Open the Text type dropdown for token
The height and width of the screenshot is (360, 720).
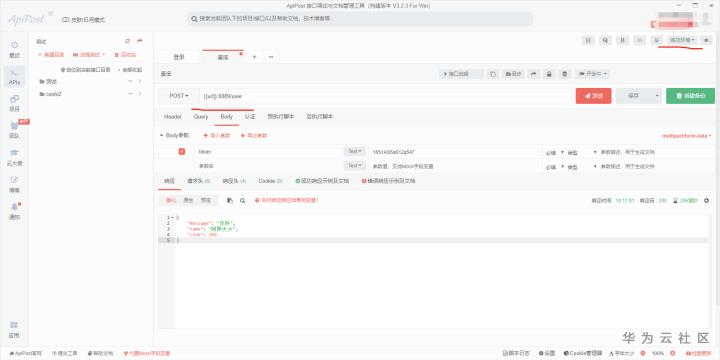click(355, 152)
